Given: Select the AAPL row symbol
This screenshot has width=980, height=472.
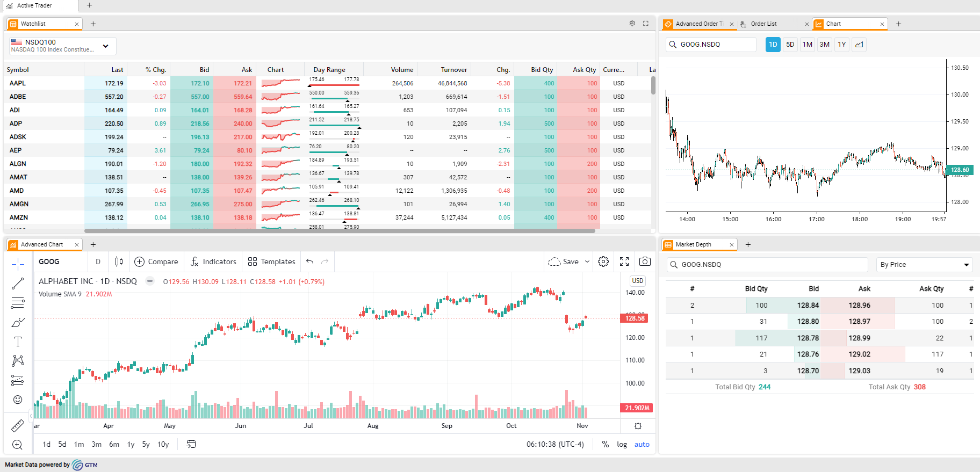Looking at the screenshot, I should point(18,83).
